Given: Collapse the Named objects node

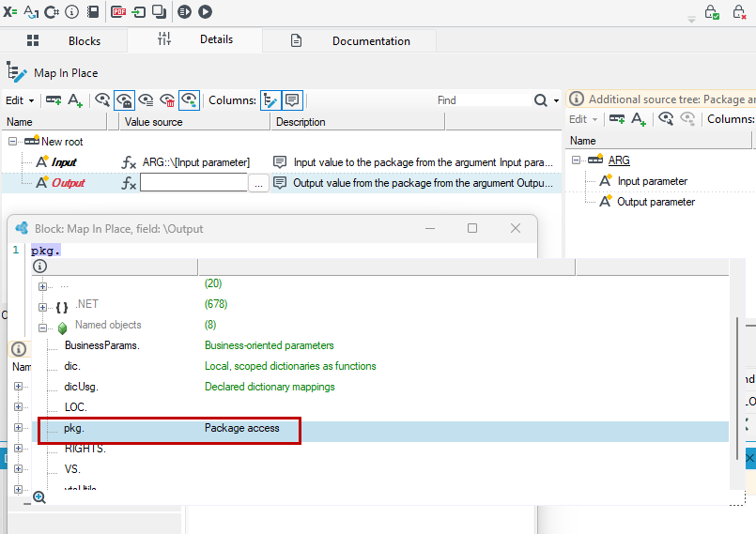Looking at the screenshot, I should coord(42,328).
